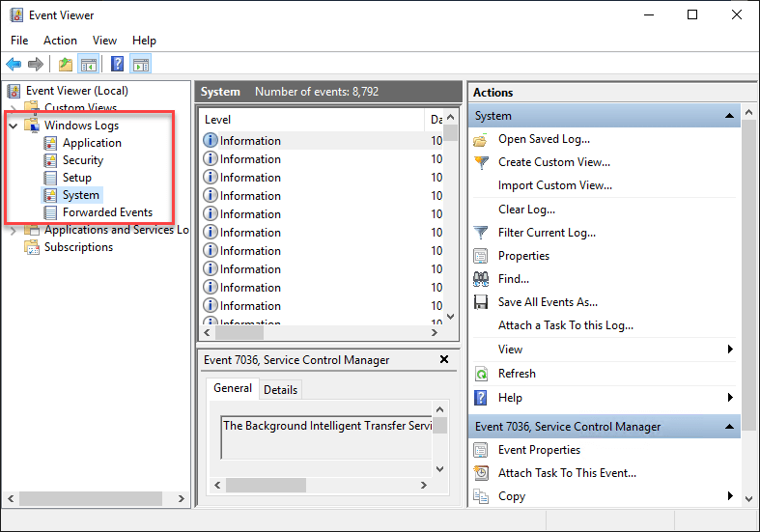Open the Help menu in menu bar

coord(144,41)
